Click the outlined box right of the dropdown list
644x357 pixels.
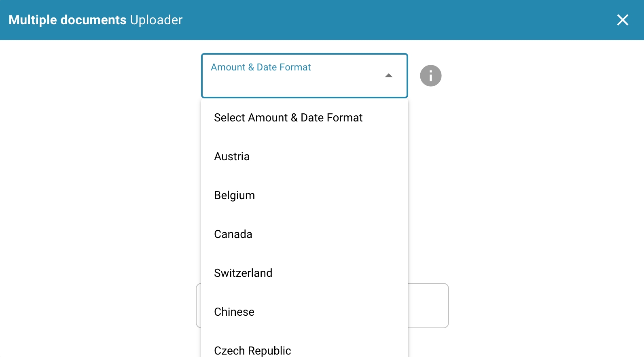428,306
